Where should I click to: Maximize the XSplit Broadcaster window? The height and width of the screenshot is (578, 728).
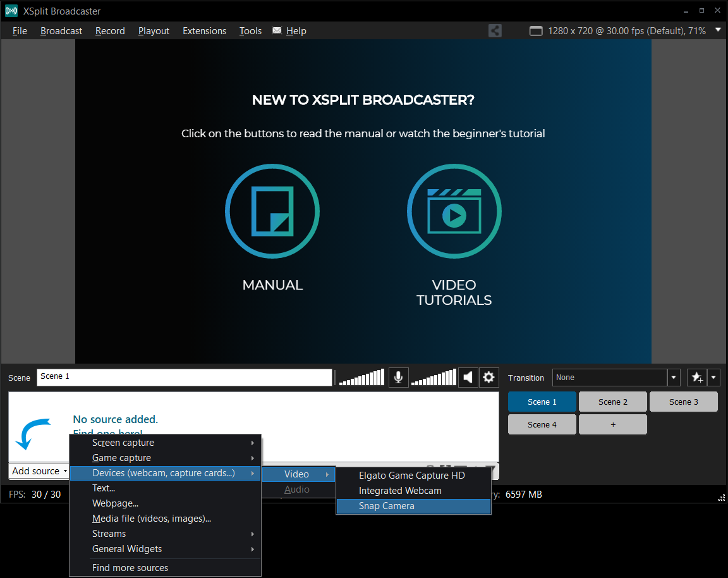[x=701, y=11]
